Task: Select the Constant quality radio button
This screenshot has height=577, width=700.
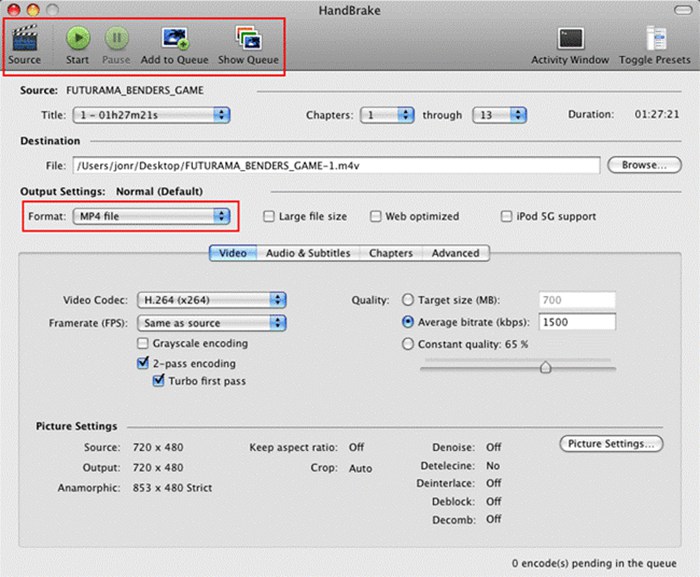Action: 407,344
